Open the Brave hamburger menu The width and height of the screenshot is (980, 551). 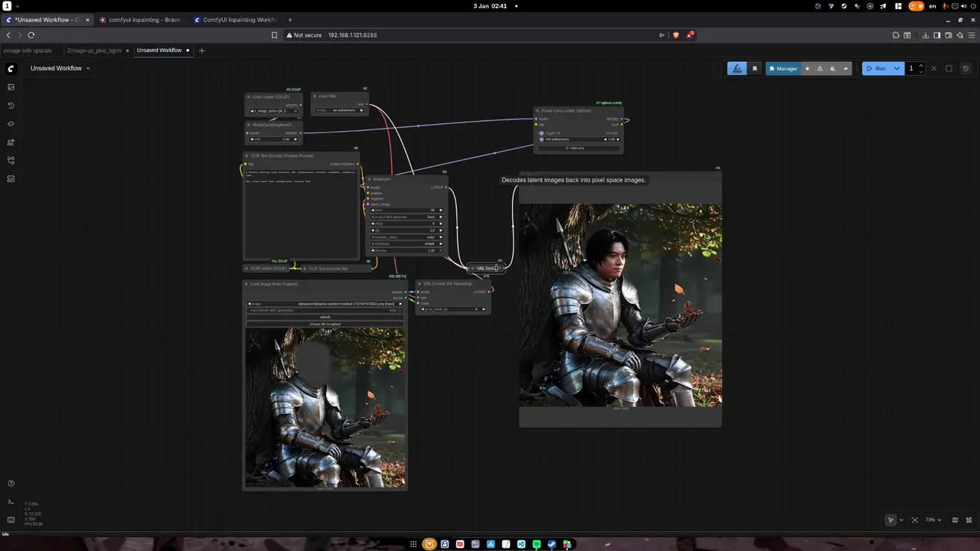point(972,35)
